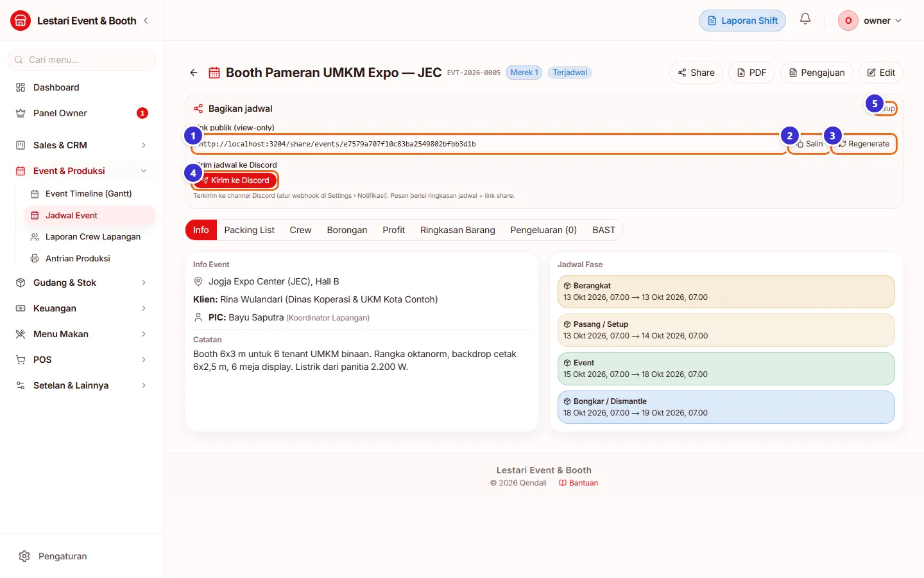Open Pengaturan gear at sidebar bottom
Viewport: 924px width, 578px height.
tap(24, 556)
